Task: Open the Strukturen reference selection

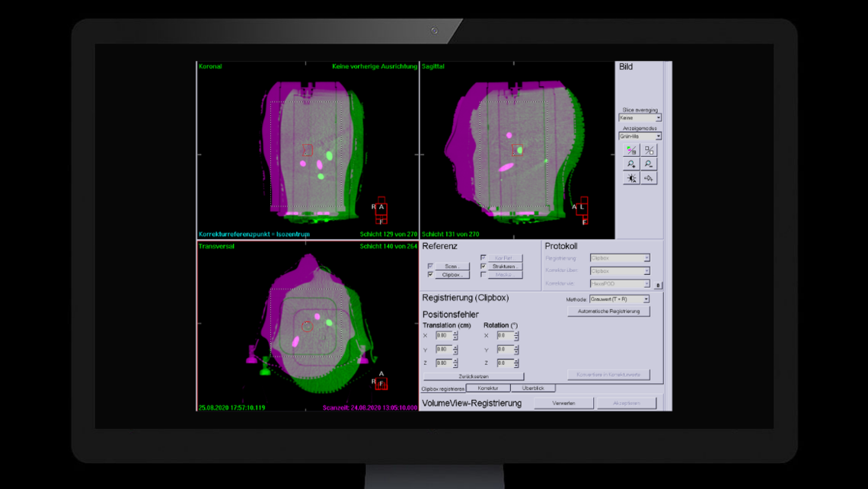Action: 504,266
